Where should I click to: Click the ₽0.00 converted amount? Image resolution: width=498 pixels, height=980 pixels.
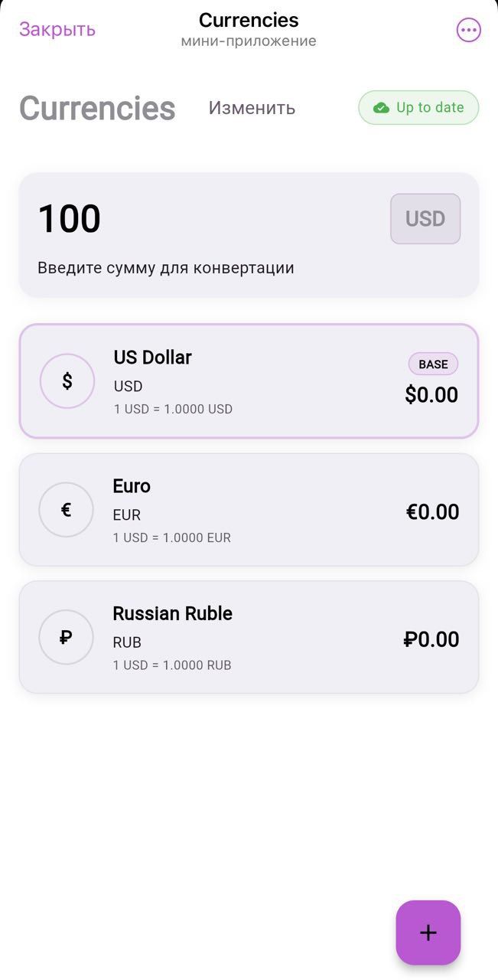pos(431,639)
